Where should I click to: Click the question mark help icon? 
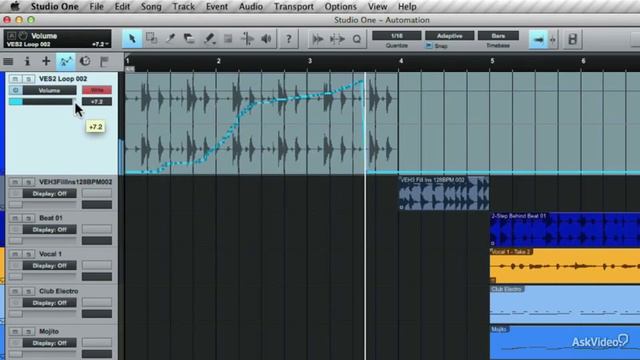pos(289,39)
